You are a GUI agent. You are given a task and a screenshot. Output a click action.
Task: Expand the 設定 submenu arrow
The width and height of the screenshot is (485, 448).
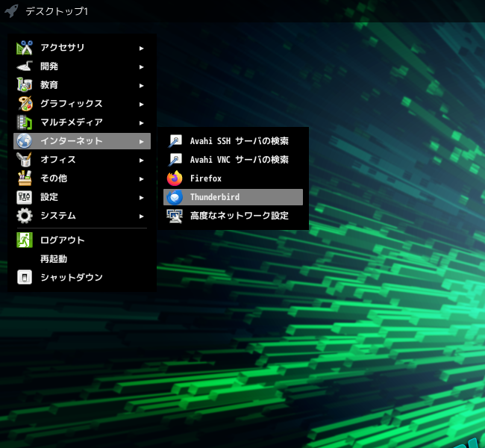click(x=141, y=198)
